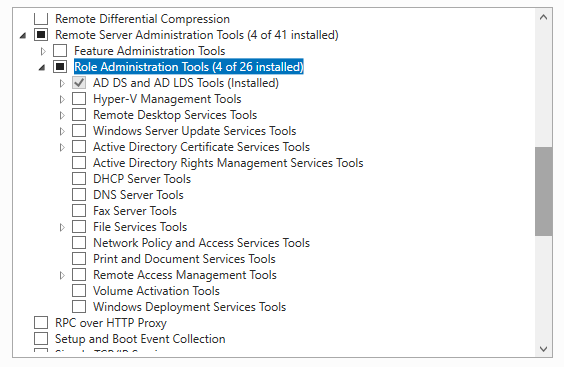Expand the AD DS and AD LDS Tools node
This screenshot has width=564, height=367.
click(62, 83)
